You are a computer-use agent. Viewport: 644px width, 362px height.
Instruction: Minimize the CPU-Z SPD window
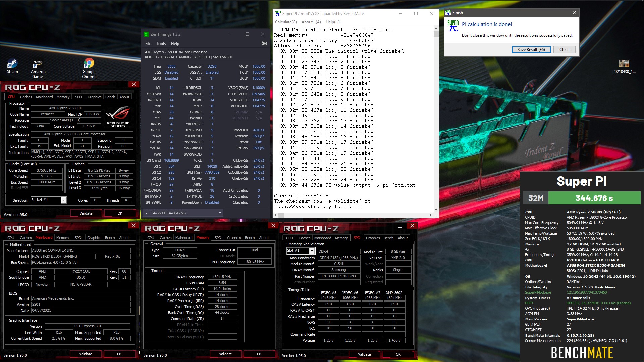point(400,227)
